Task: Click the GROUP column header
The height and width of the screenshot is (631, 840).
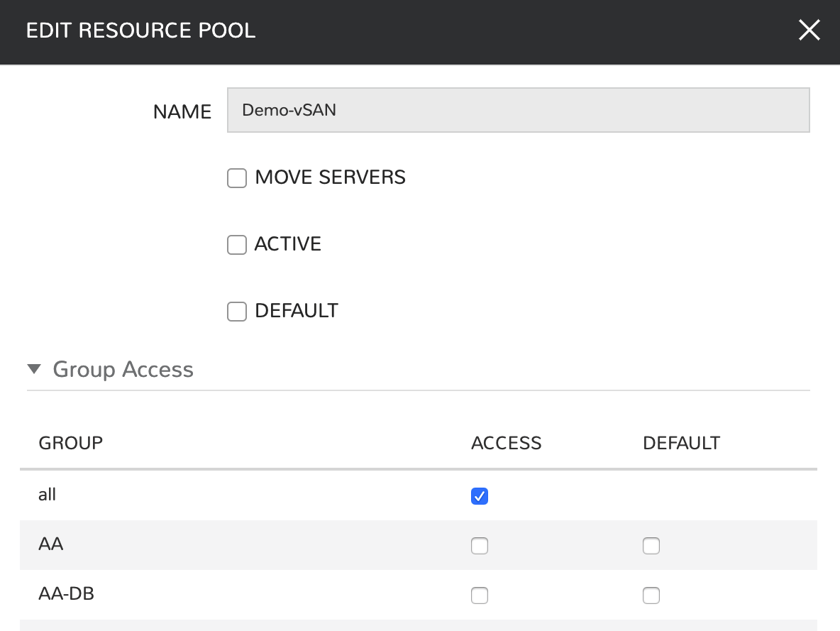Action: point(70,444)
